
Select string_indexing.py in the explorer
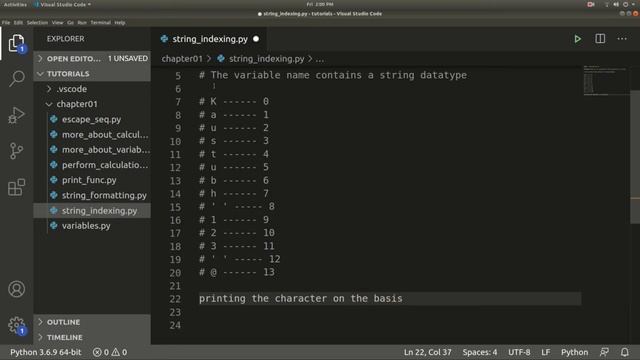coord(99,210)
